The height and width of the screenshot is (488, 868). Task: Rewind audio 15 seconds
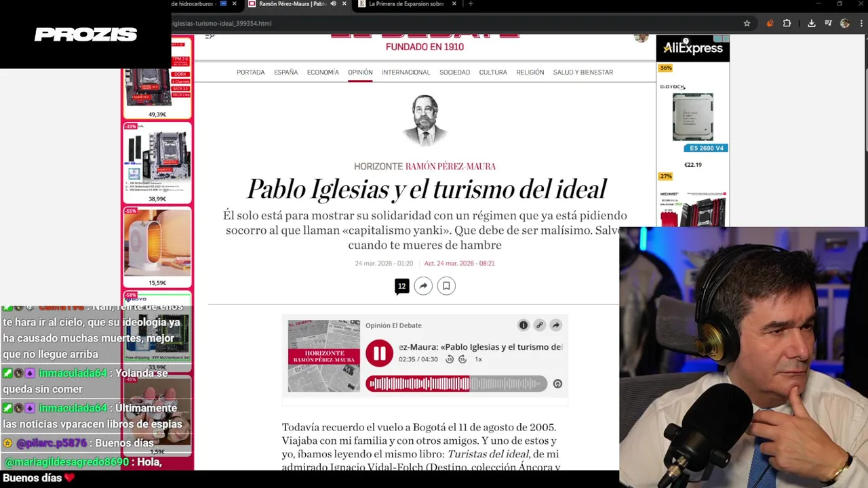tap(450, 359)
